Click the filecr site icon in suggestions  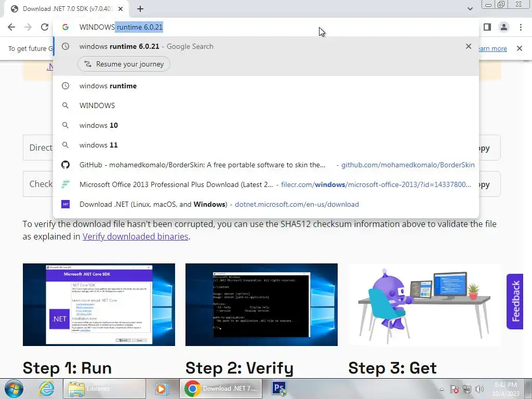[65, 184]
